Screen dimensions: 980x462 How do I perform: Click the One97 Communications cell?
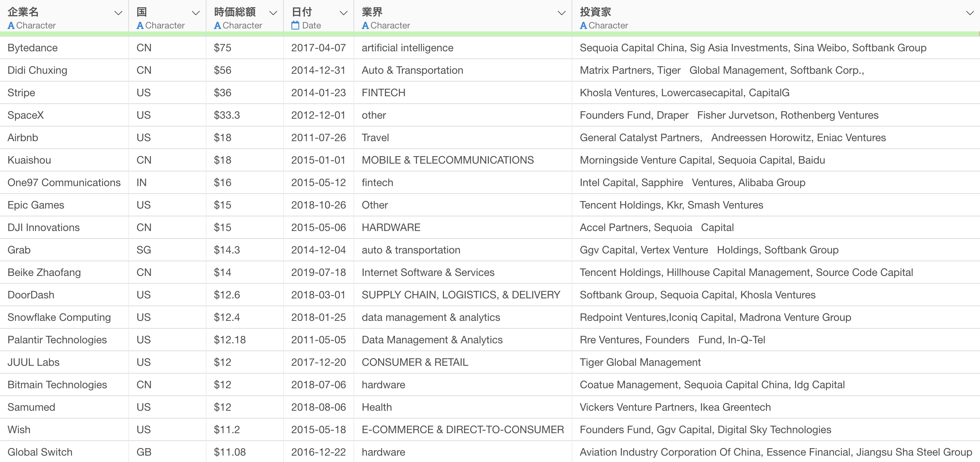pos(64,182)
